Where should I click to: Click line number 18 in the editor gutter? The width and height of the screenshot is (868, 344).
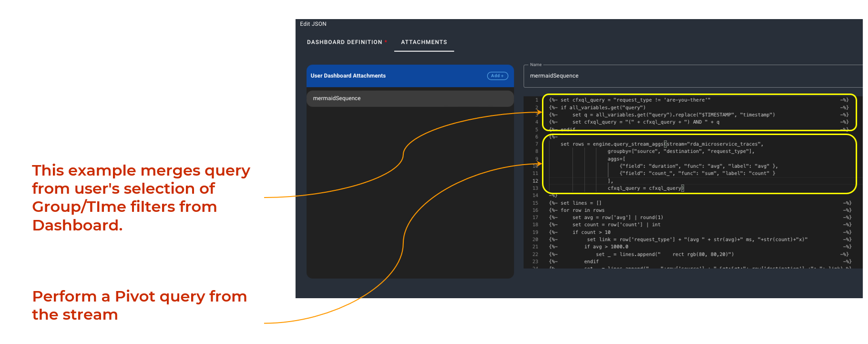click(x=535, y=225)
